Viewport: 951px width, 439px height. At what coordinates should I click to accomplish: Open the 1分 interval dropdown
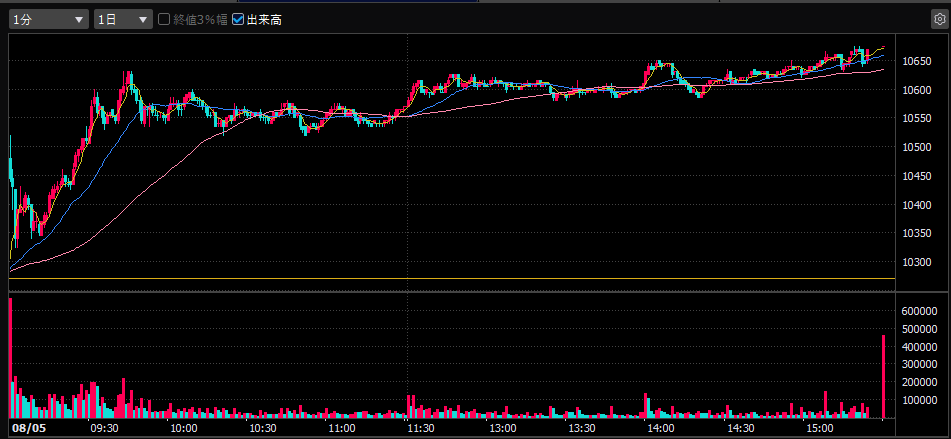[x=49, y=19]
